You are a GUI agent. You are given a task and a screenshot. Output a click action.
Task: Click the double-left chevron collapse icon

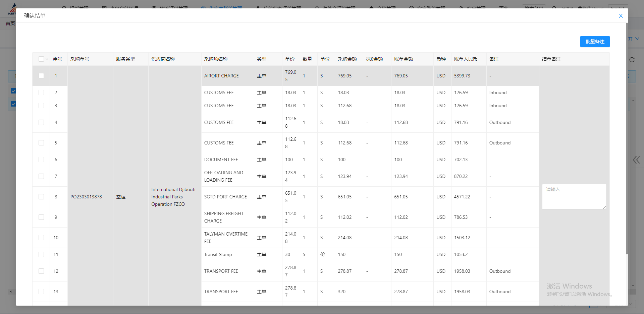pos(636,160)
